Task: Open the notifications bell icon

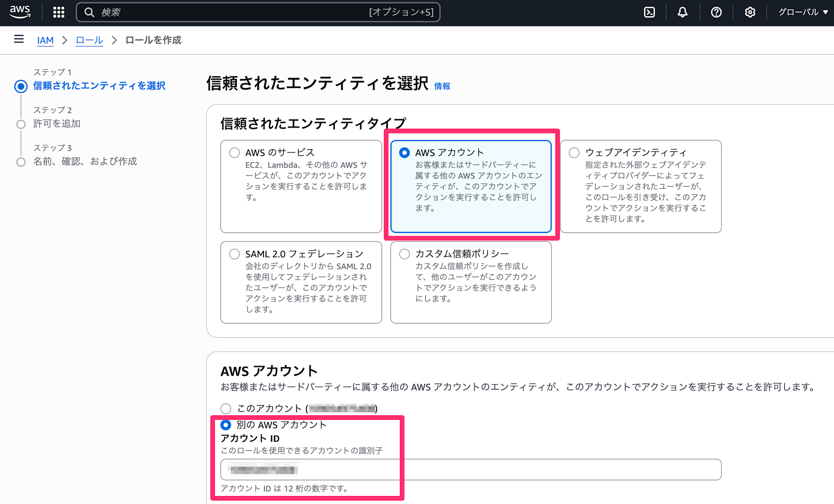Action: click(682, 13)
